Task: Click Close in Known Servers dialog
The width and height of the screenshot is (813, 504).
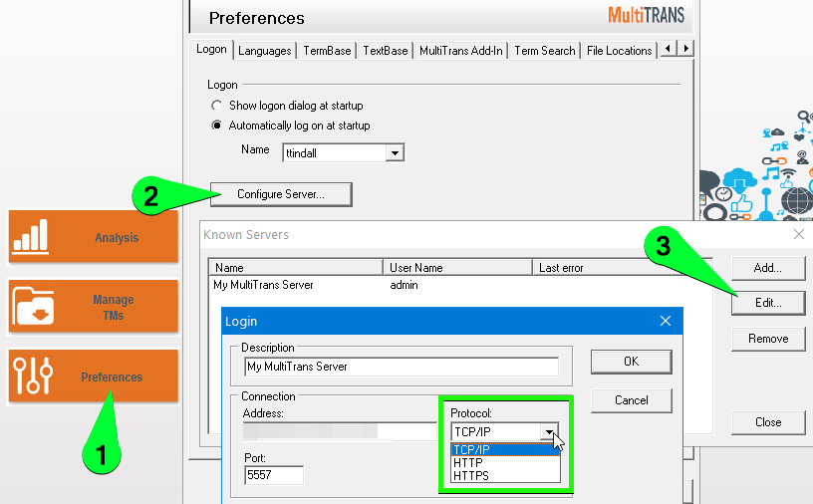Action: [768, 422]
